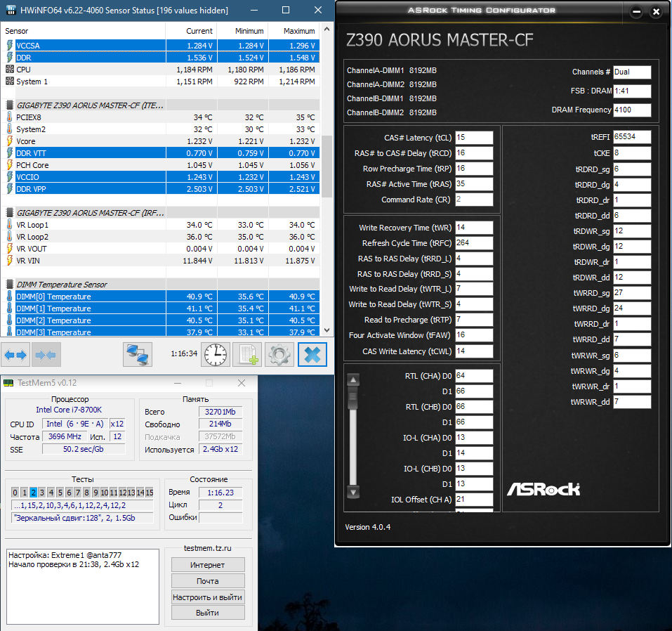This screenshot has width=672, height=631.
Task: Click the Refresh Cycle Time (tRFC) field
Action: (x=474, y=243)
